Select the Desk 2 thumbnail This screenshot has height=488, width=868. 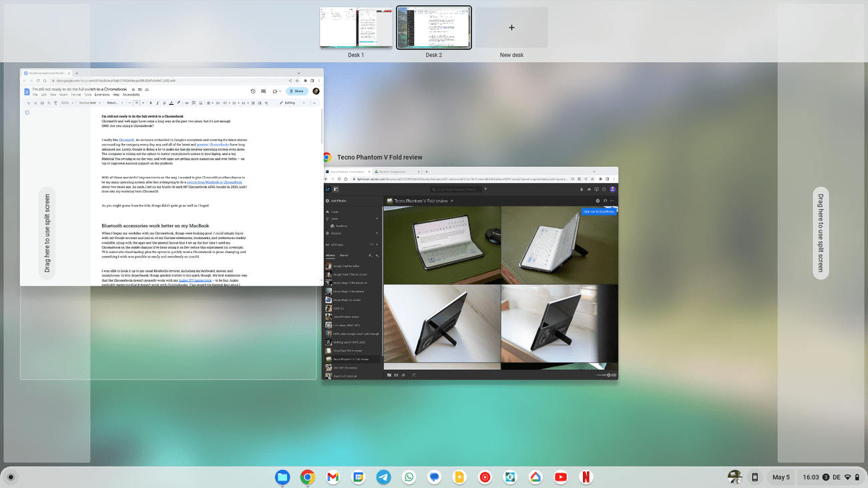click(x=434, y=28)
